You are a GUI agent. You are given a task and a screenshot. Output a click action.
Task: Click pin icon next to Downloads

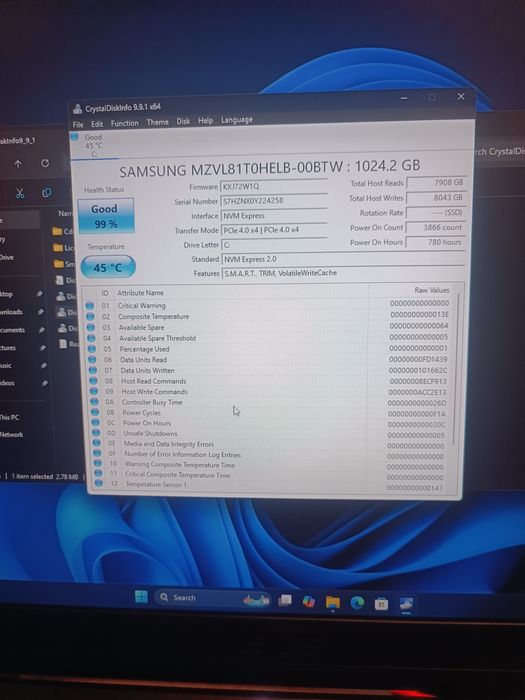41,312
